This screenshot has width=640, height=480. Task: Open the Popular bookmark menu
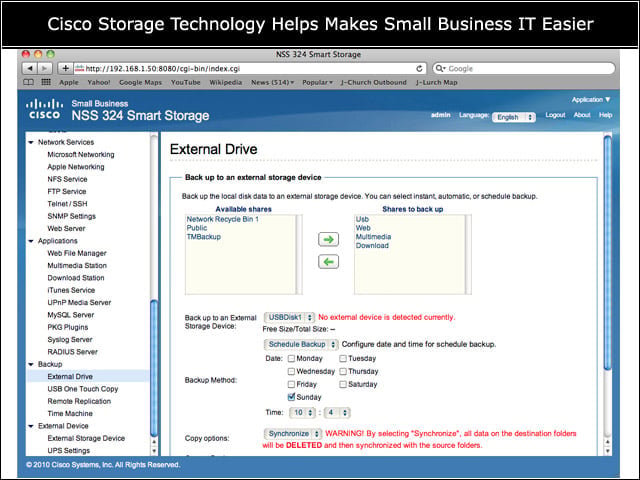[317, 82]
